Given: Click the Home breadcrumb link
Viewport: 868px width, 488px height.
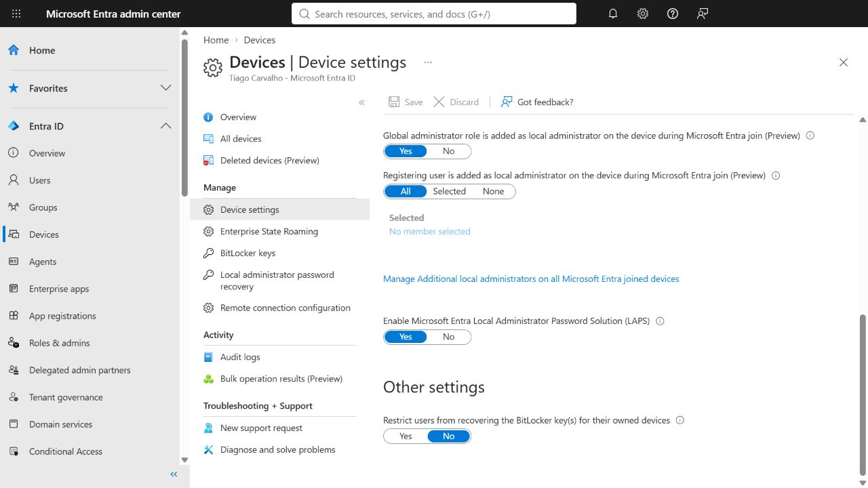Looking at the screenshot, I should tap(216, 40).
